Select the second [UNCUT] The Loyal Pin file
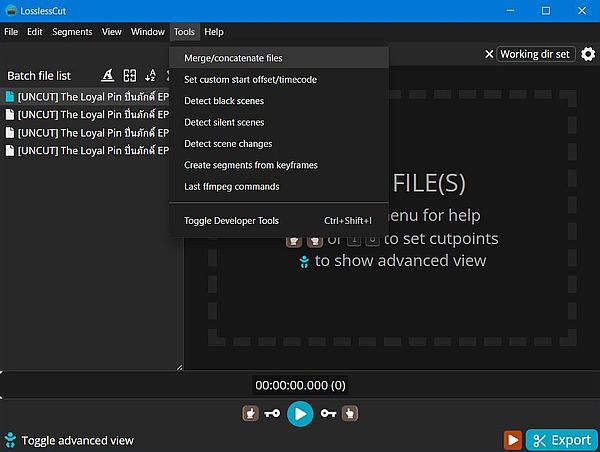The height and width of the screenshot is (452, 600). click(x=86, y=114)
